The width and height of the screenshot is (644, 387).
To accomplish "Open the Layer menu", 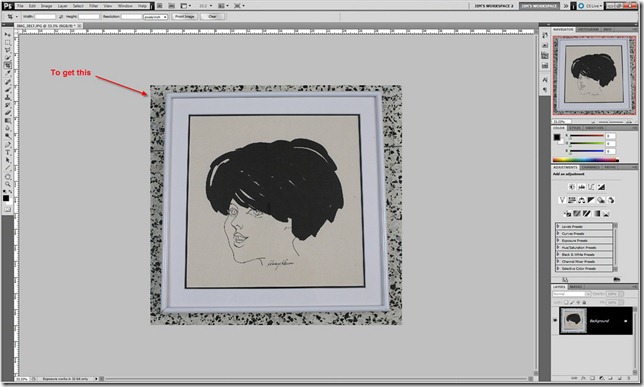I will (x=62, y=6).
